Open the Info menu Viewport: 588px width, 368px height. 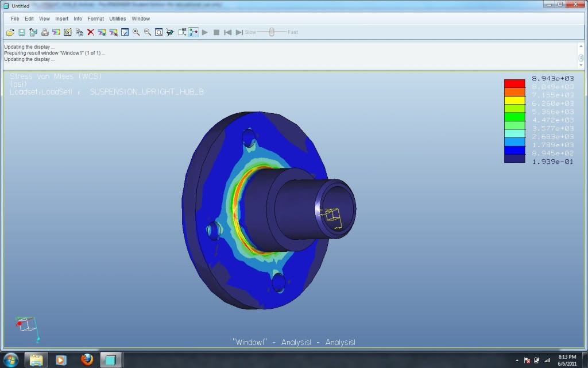(78, 18)
